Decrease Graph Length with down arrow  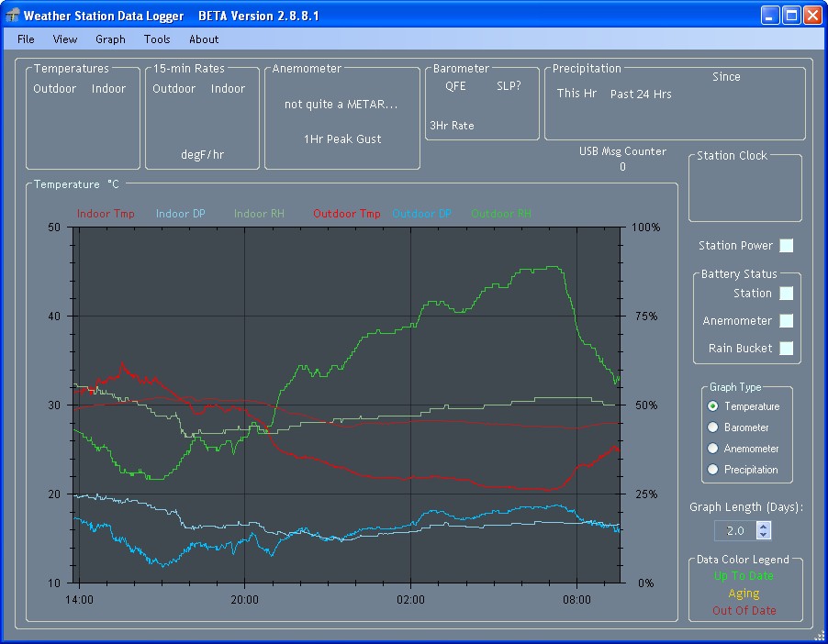coord(763,535)
